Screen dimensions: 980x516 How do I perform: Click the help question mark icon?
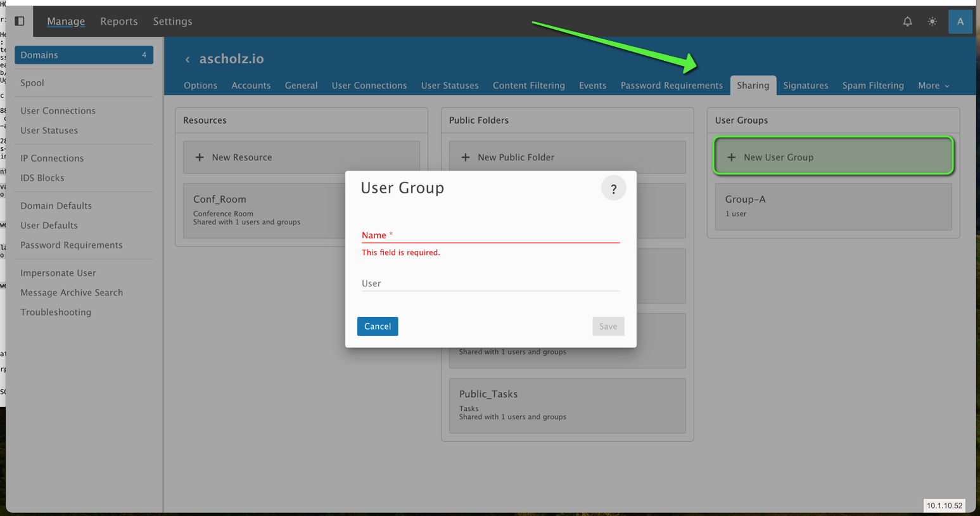point(613,189)
